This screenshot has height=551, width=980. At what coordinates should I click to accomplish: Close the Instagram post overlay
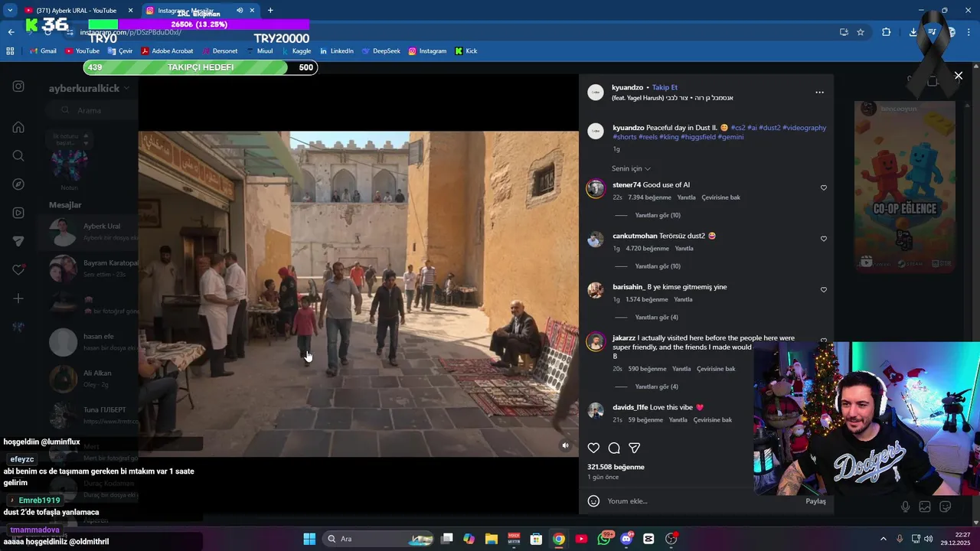coord(958,76)
